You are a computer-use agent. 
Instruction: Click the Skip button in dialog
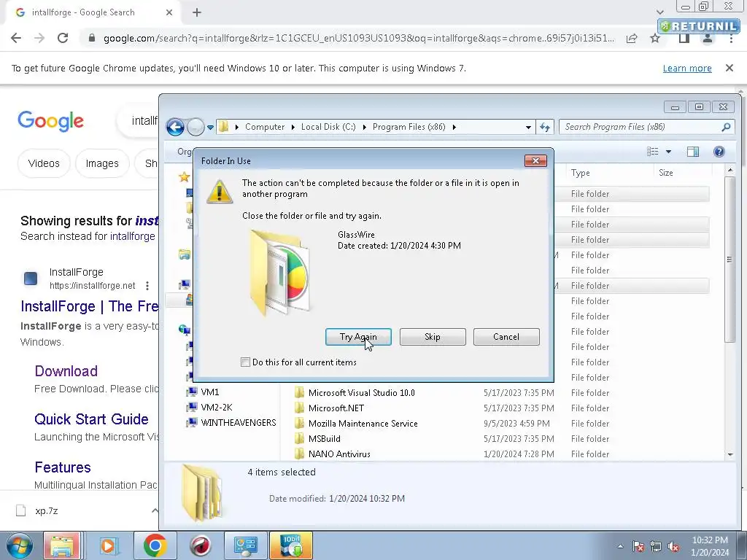[433, 337]
